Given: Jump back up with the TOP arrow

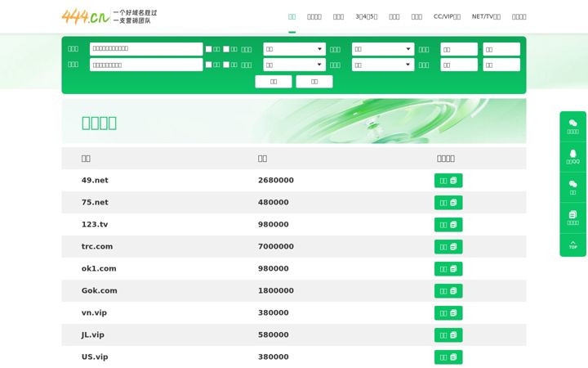Looking at the screenshot, I should click(572, 245).
